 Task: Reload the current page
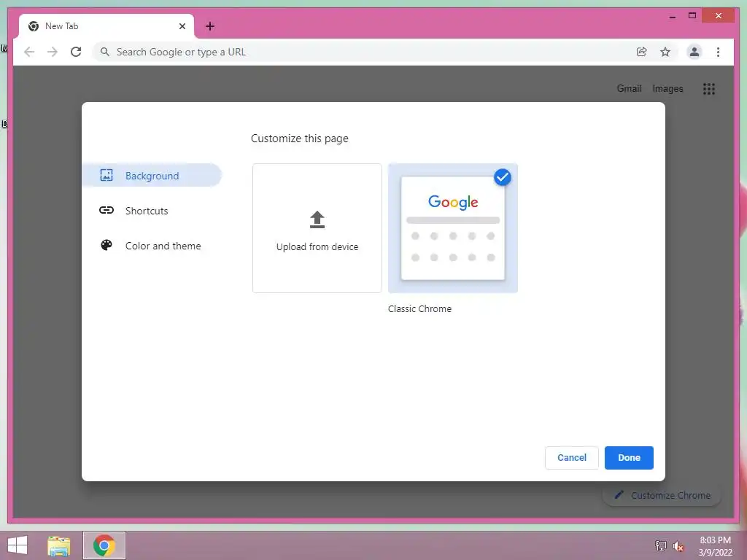point(76,52)
